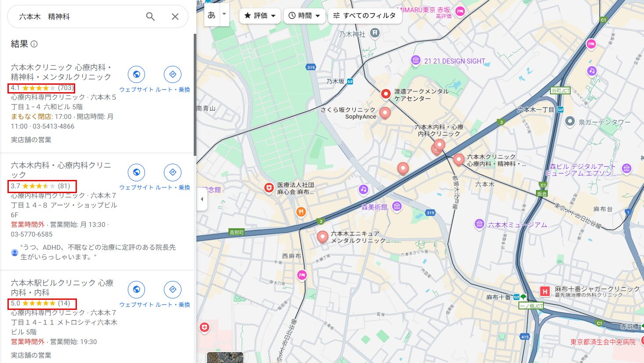Click the orange restaurant fork icon

pyautogui.click(x=301, y=212)
